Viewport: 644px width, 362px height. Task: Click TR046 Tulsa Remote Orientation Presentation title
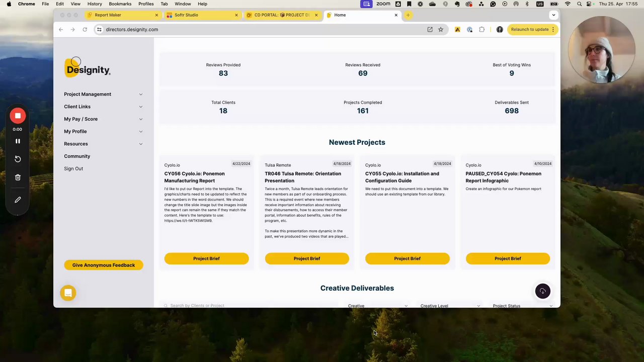[303, 177]
